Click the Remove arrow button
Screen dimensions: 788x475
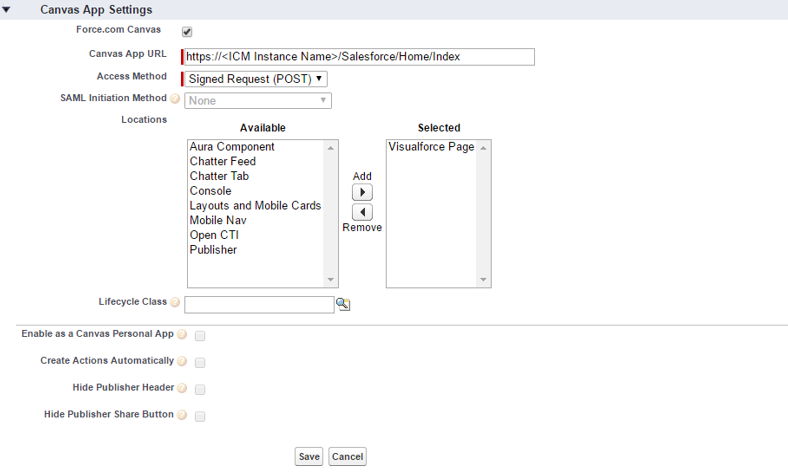point(362,212)
